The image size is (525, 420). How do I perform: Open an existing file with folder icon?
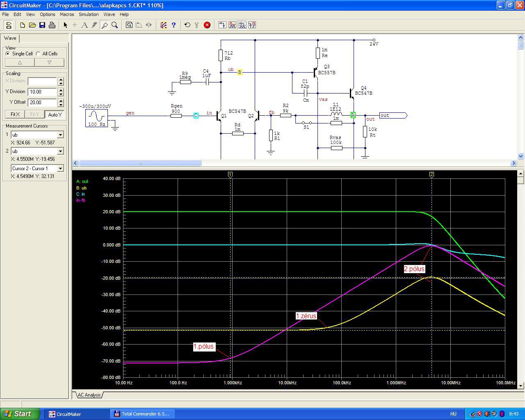tap(32, 25)
